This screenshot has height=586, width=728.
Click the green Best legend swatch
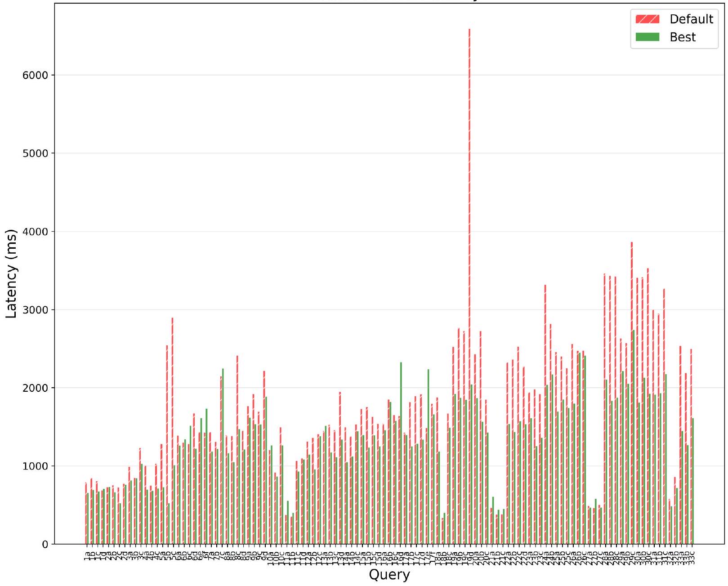647,37
